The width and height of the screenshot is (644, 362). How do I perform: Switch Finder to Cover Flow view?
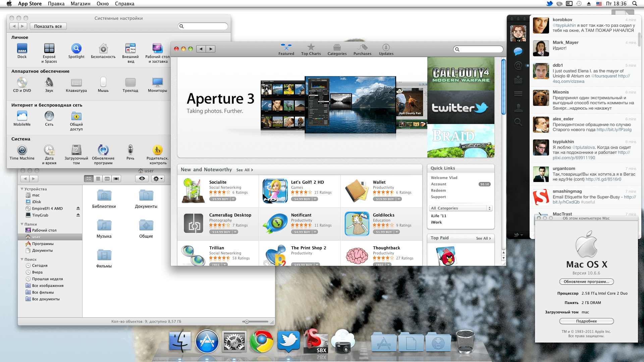coord(116,179)
